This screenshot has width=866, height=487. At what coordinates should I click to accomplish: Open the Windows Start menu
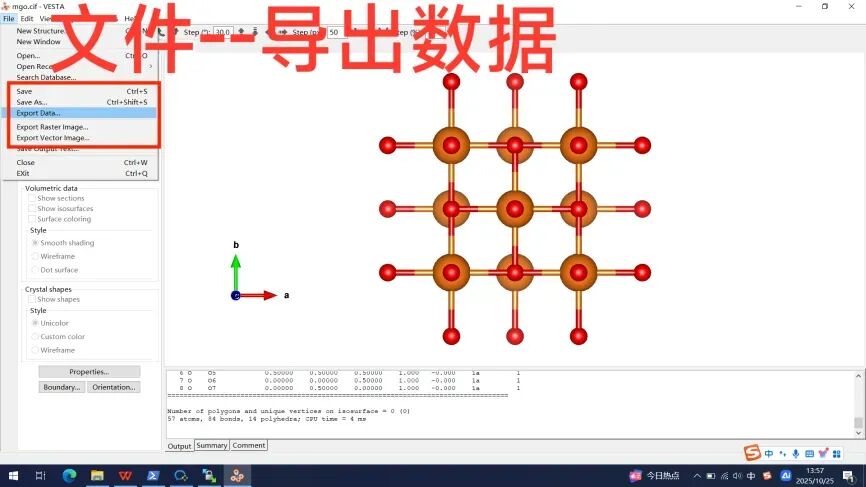click(13, 475)
